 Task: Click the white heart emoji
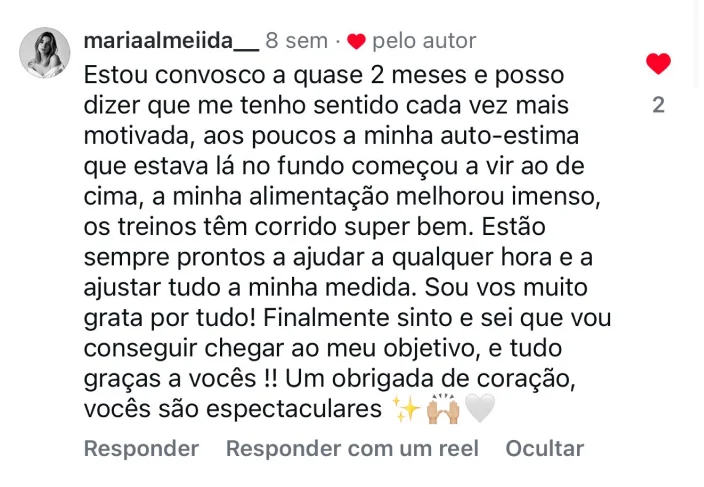(480, 409)
